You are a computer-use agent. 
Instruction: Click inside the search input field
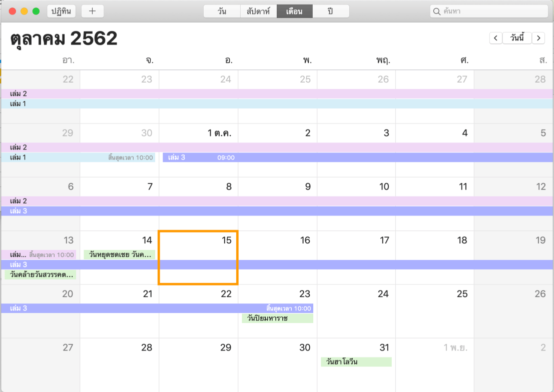[480, 10]
